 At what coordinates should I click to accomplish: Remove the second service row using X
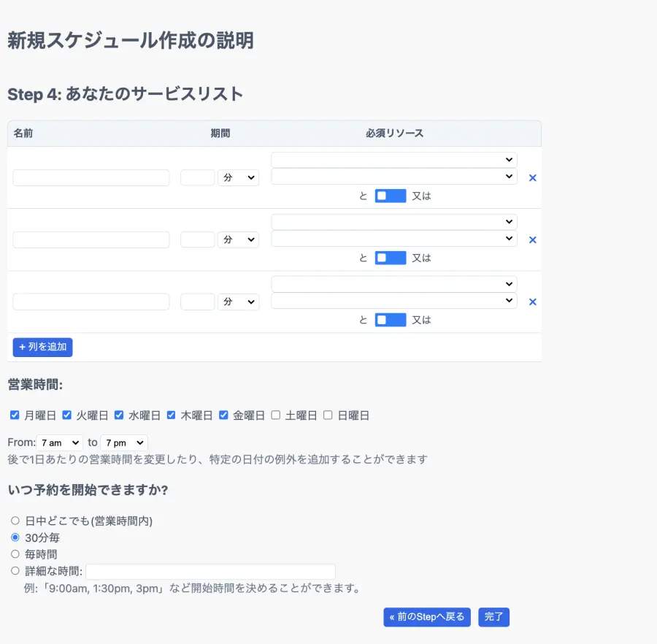pos(532,240)
